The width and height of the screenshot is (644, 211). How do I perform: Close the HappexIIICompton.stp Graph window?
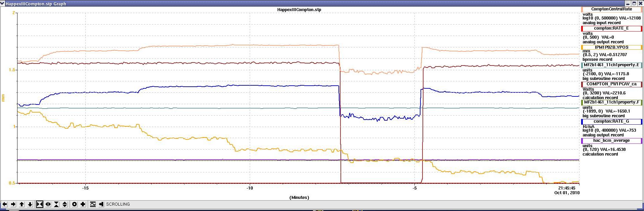pos(640,3)
